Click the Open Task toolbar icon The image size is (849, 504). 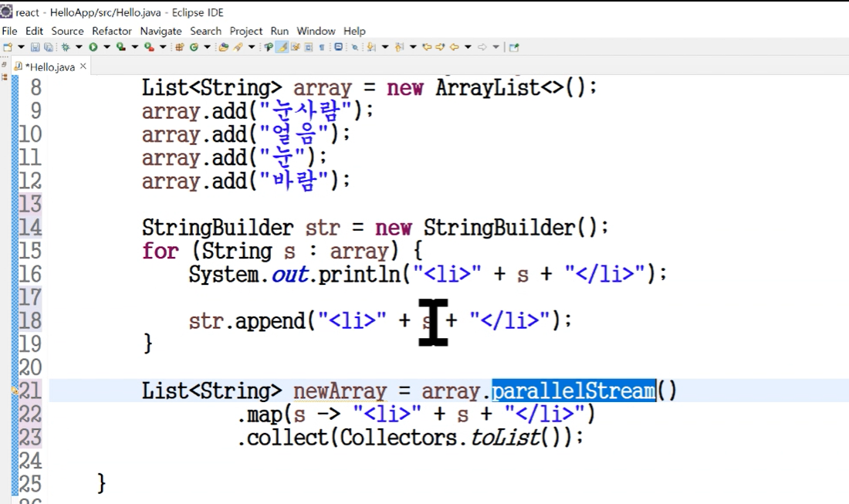point(269,47)
